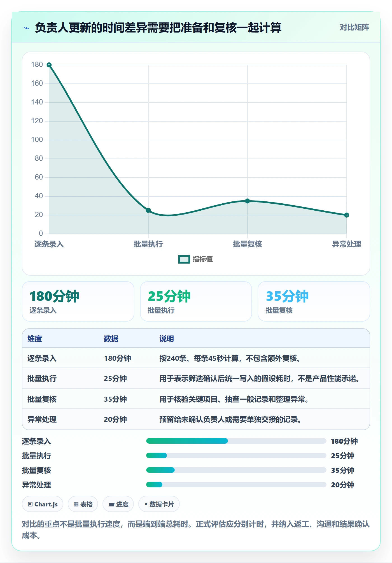Click the lightning icon beside the title
The height and width of the screenshot is (563, 392).
[27, 28]
